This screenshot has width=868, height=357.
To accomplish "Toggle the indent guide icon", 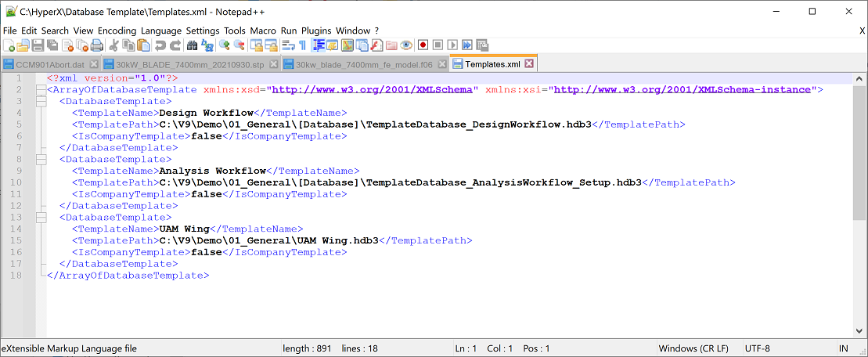I will (x=319, y=45).
